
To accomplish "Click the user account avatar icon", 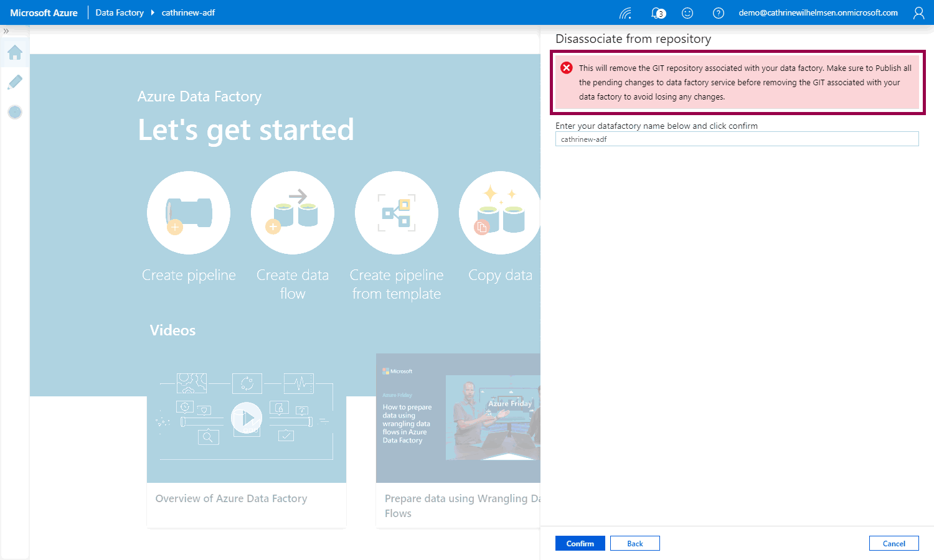I will click(918, 13).
